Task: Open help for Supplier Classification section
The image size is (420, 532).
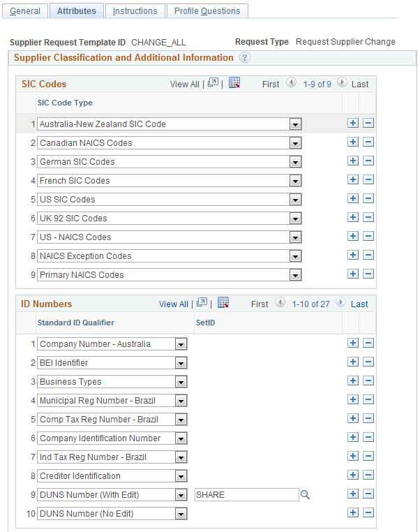Action: (x=244, y=57)
